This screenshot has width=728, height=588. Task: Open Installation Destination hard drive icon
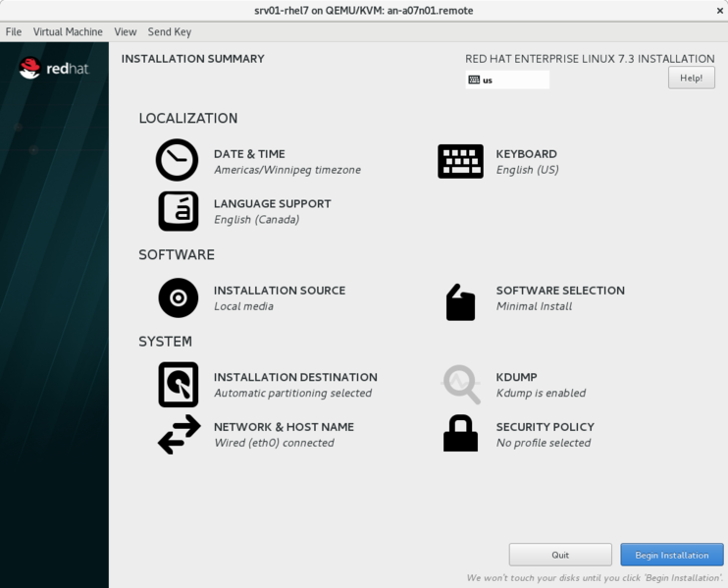178,384
